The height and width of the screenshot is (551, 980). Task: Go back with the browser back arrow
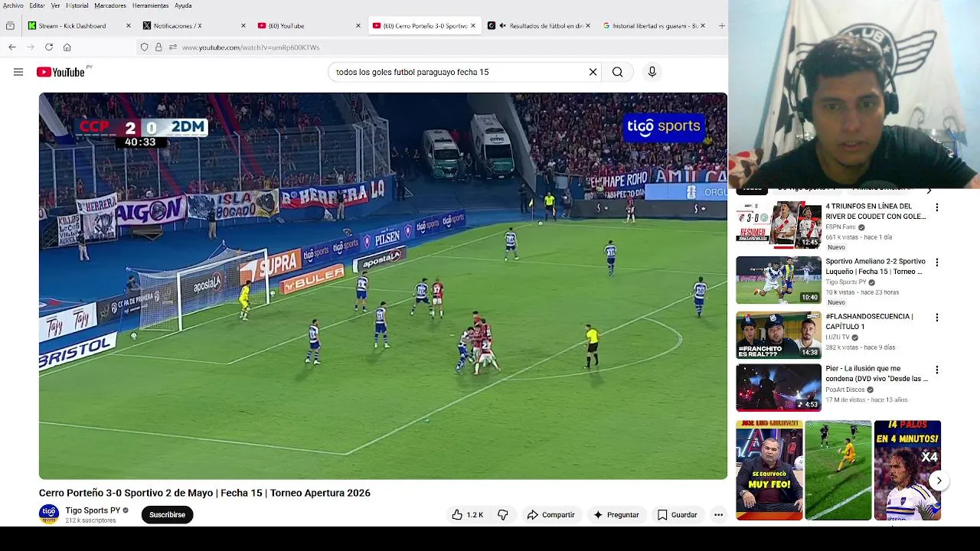click(12, 47)
